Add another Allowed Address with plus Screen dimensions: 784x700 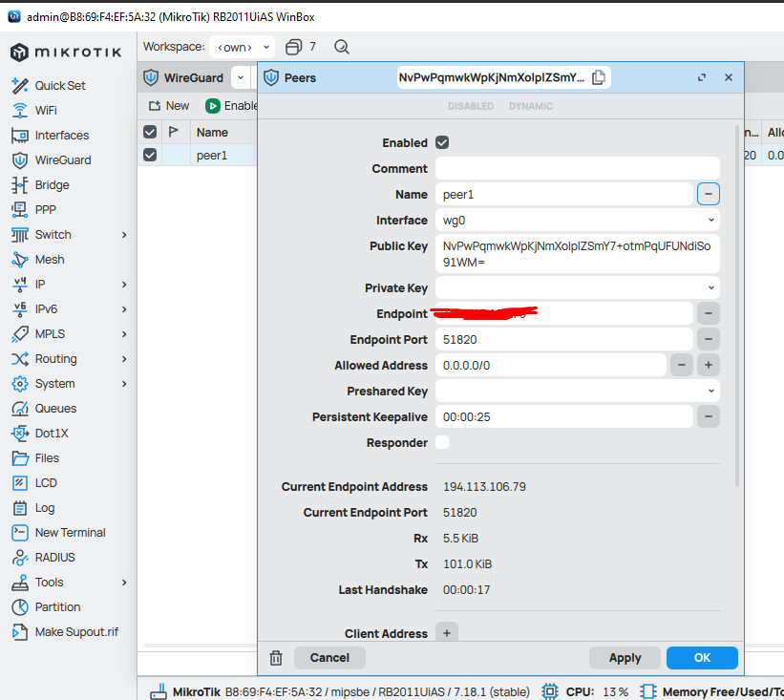click(x=709, y=365)
